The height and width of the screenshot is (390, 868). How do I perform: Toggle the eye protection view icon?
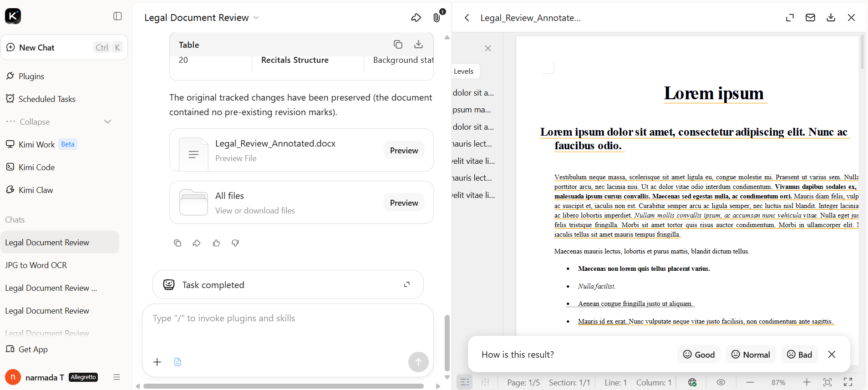tap(721, 382)
